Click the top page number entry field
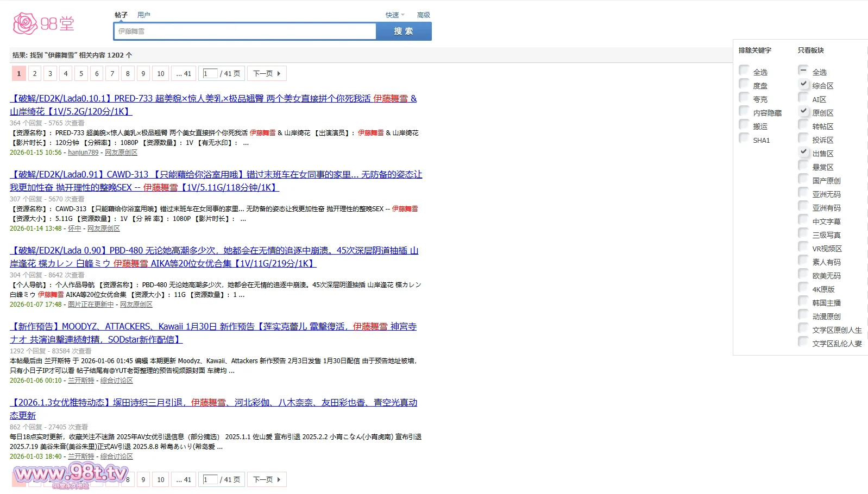The image size is (868, 494). (x=210, y=74)
